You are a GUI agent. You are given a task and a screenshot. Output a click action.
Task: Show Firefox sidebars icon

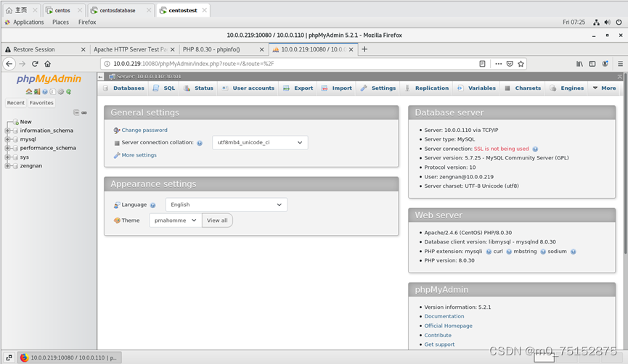[592, 64]
